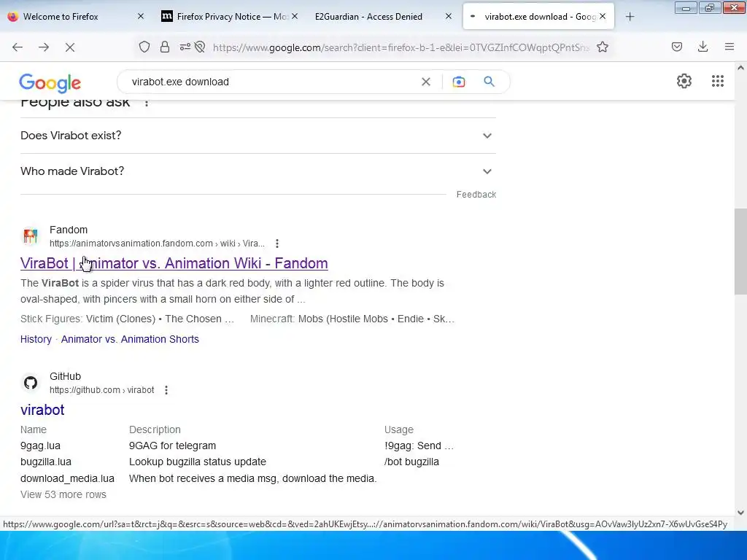
Task: Click the 'bugzilla.lua' row name
Action: tap(46, 462)
